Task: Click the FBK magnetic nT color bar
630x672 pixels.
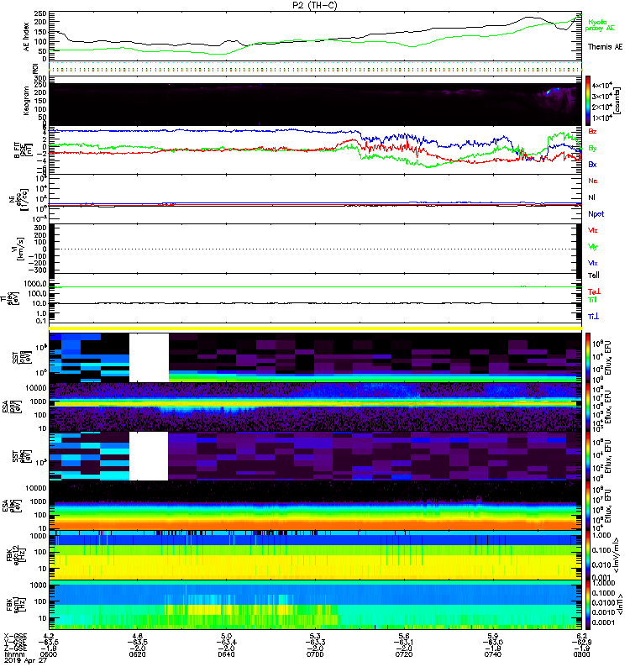Action: click(588, 605)
